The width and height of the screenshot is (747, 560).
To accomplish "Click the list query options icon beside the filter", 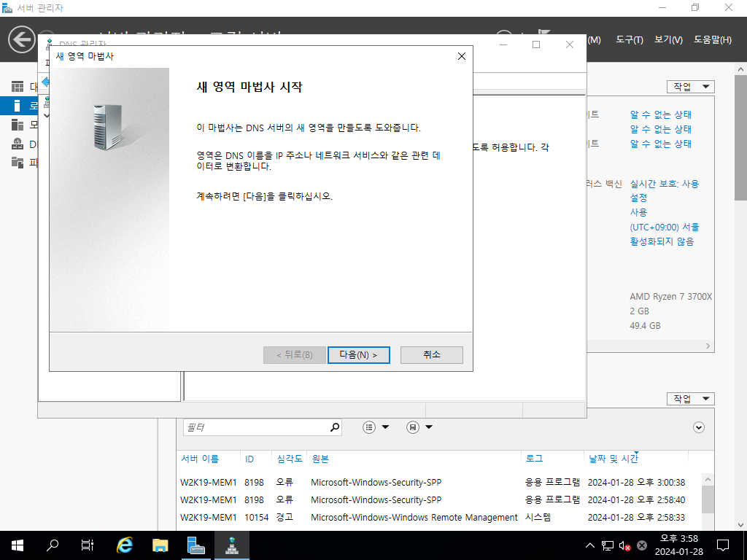I will coord(369,427).
